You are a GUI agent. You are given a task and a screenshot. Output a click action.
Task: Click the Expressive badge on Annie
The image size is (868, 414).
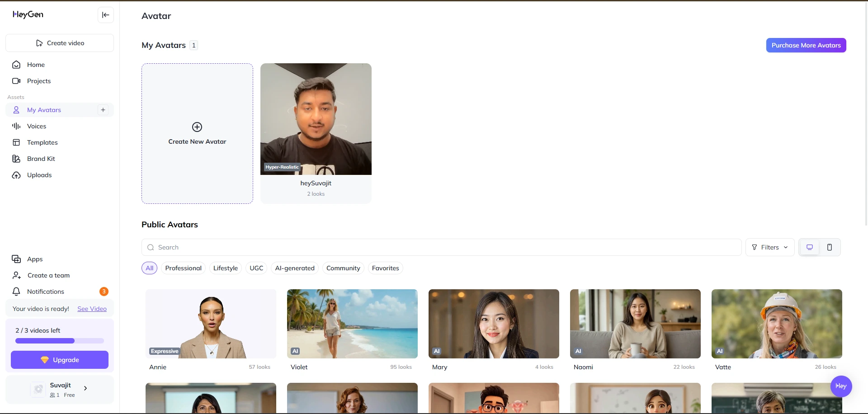[165, 351]
